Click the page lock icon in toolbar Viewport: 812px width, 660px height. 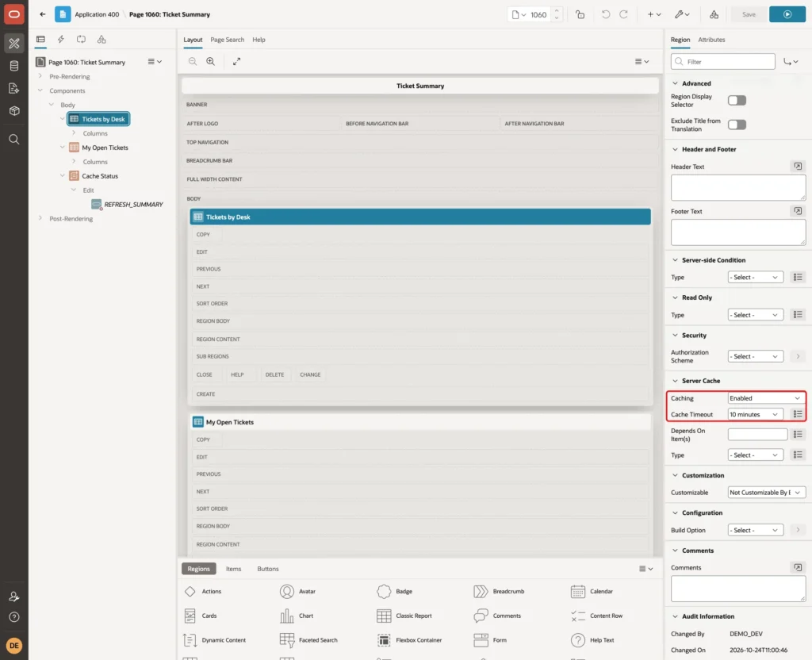(x=580, y=14)
